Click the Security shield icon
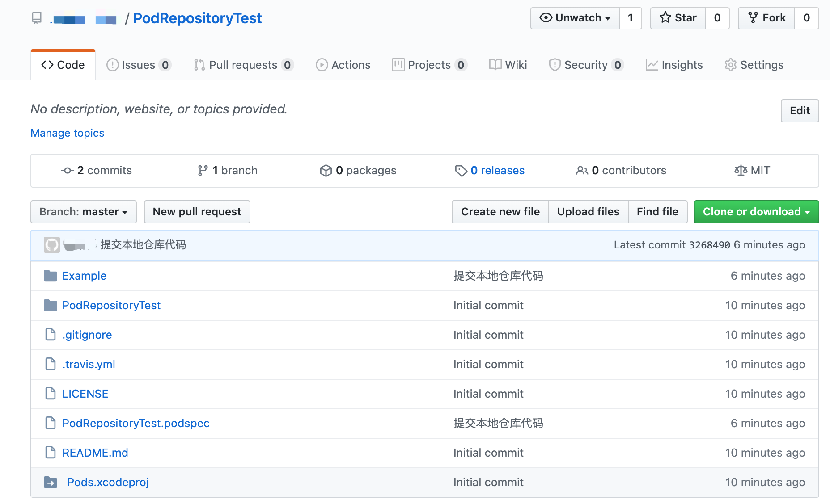The image size is (830, 504). coord(555,65)
